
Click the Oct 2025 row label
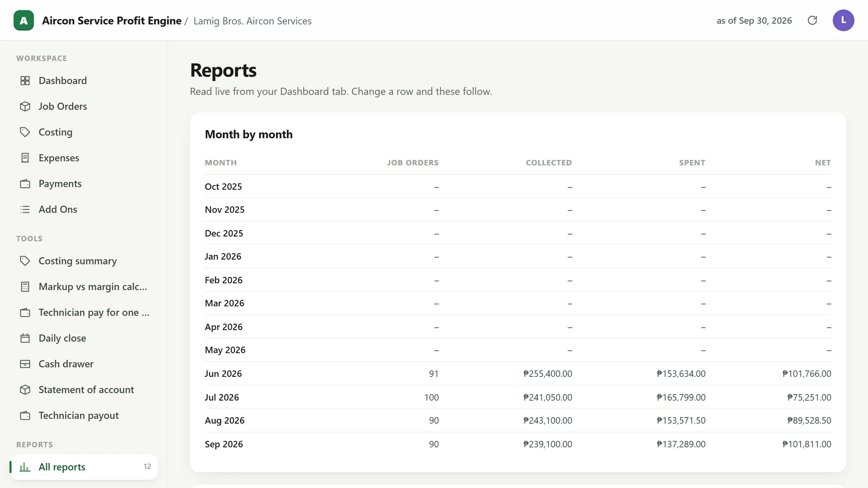[x=223, y=187]
